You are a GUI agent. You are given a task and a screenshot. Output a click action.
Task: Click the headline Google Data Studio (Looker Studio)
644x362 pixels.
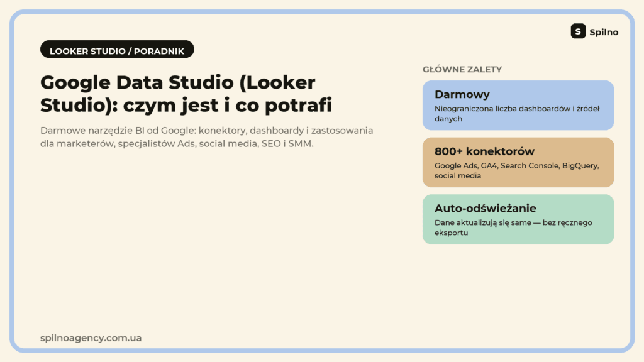[x=186, y=94]
